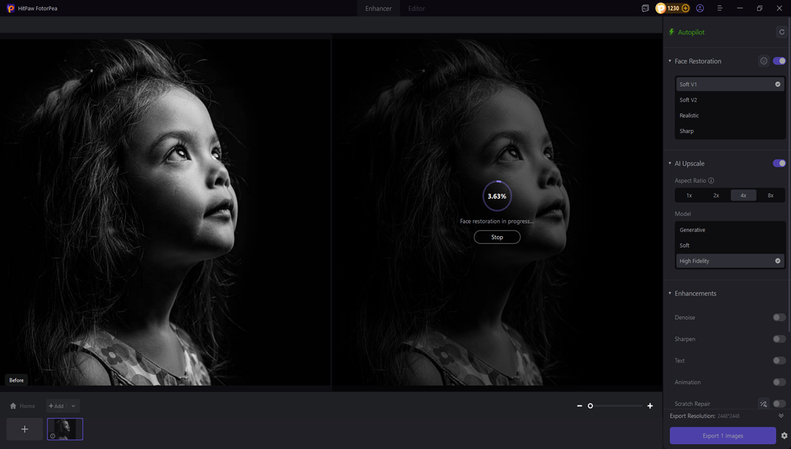Image resolution: width=791 pixels, height=449 pixels.
Task: Zoom in with the plus icon
Action: tap(650, 406)
